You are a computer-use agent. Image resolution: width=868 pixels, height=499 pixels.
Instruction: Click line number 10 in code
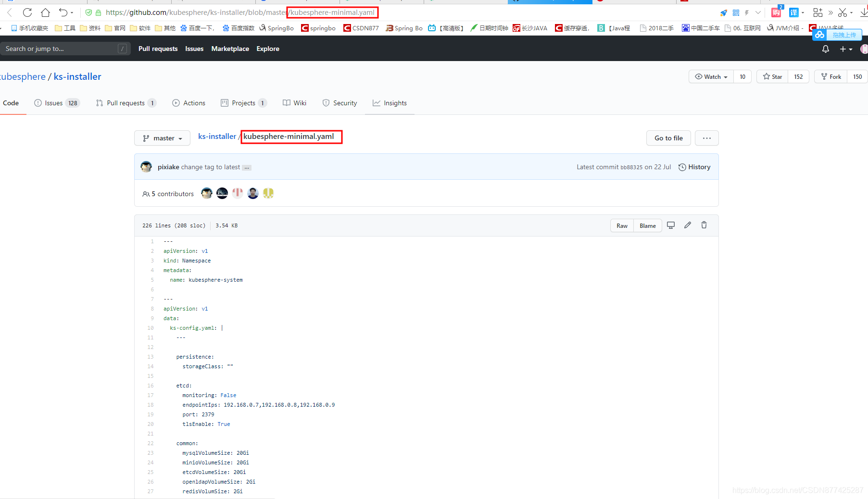[151, 328]
